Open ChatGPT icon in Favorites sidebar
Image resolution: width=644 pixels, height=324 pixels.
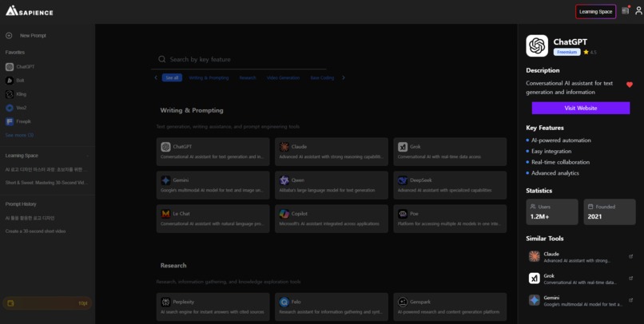[x=10, y=67]
